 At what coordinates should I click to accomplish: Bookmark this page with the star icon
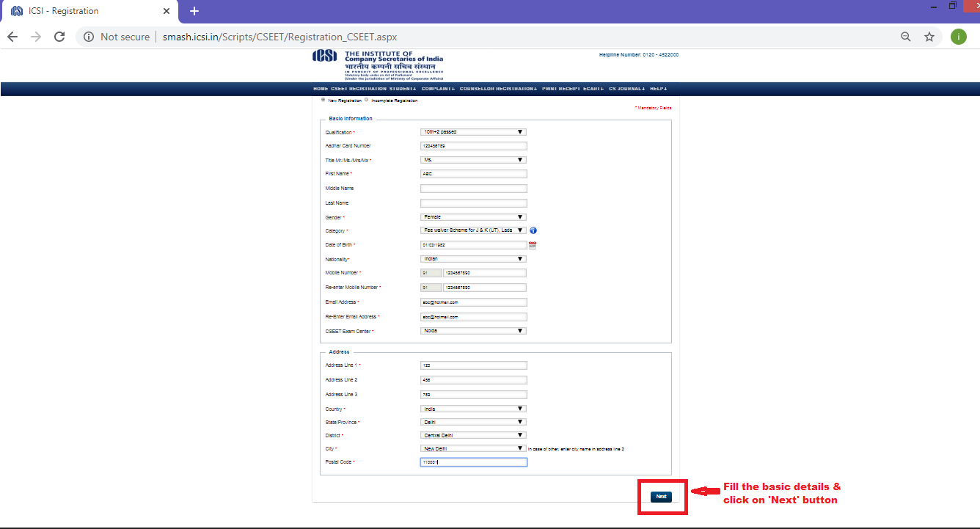pos(929,37)
